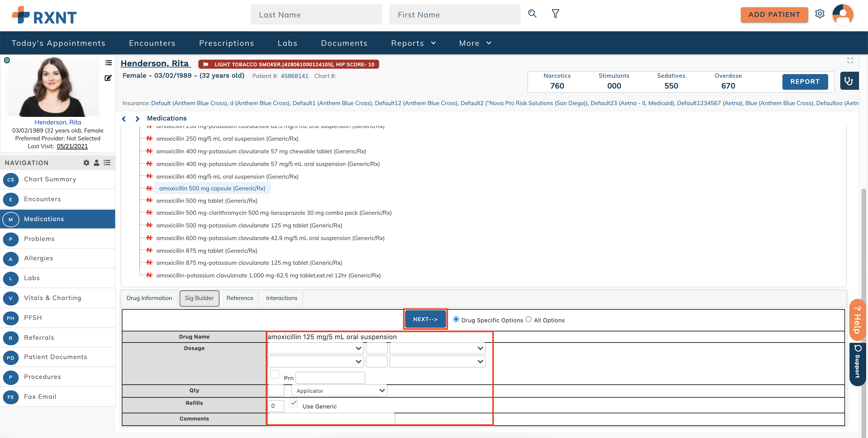
Task: Click the Refills number field
Action: pos(276,406)
